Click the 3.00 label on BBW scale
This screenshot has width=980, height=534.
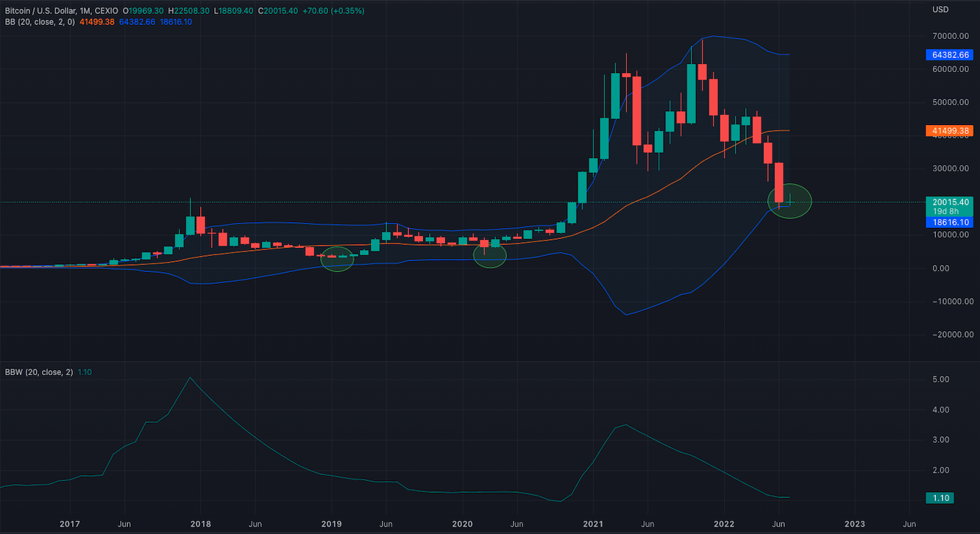(940, 440)
